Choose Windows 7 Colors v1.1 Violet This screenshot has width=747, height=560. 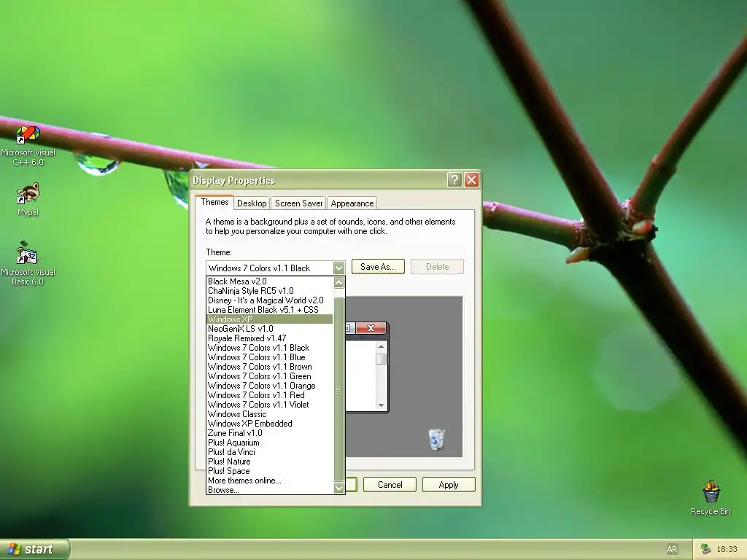270,405
